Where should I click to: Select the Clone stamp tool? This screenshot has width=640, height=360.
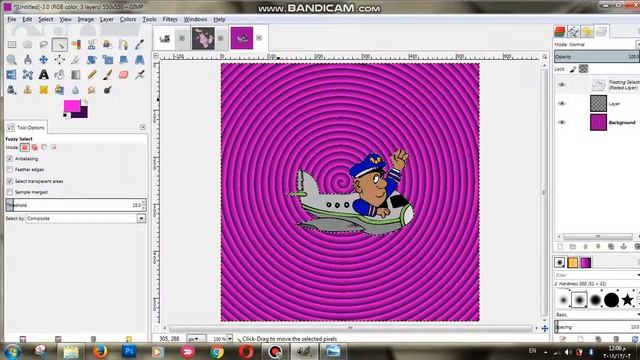[x=27, y=90]
